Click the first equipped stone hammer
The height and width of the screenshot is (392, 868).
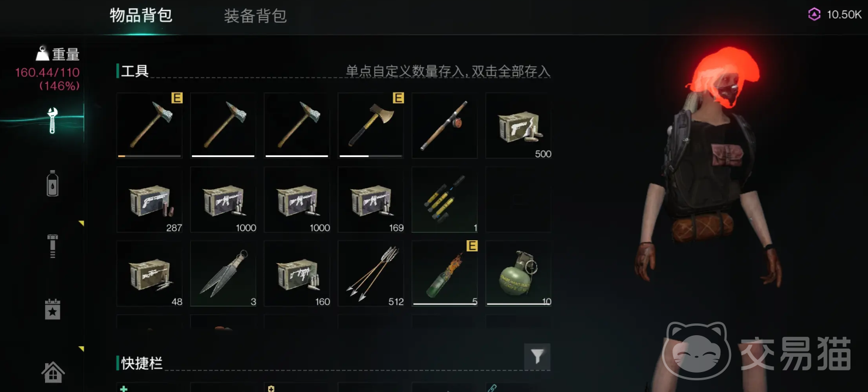[149, 125]
